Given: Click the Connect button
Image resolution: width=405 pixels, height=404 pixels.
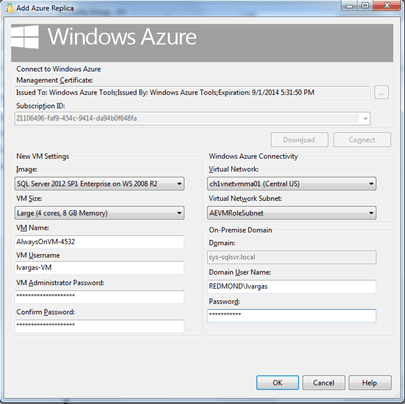Looking at the screenshot, I should pos(362,140).
